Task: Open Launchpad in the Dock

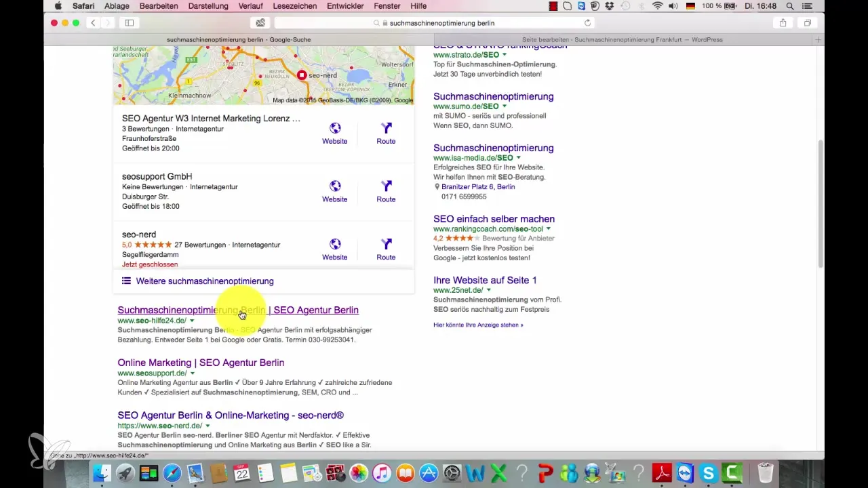Action: coord(125,472)
